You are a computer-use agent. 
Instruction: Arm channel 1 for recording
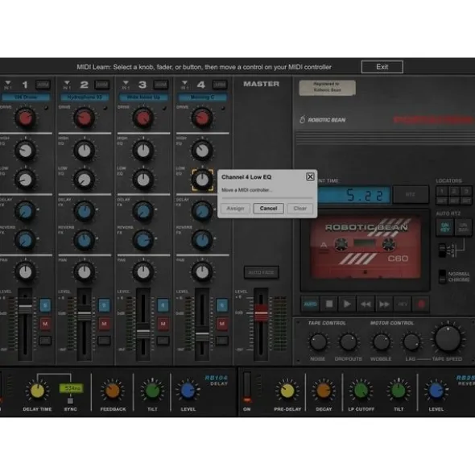pos(43,85)
